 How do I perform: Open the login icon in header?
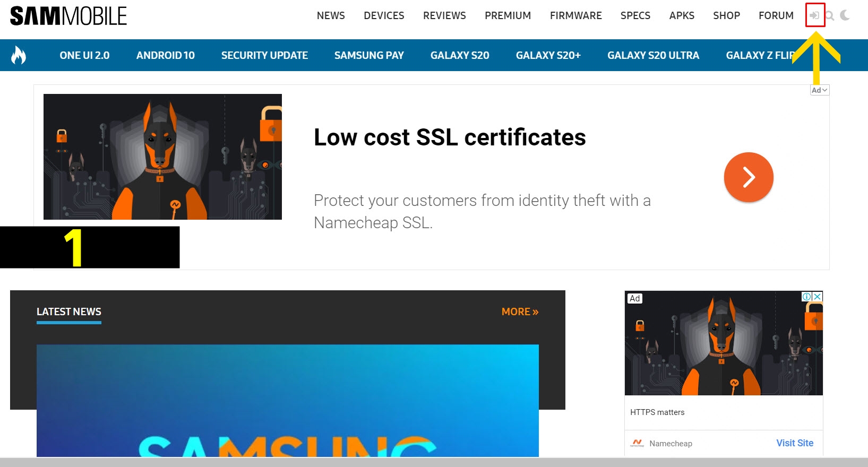click(814, 15)
